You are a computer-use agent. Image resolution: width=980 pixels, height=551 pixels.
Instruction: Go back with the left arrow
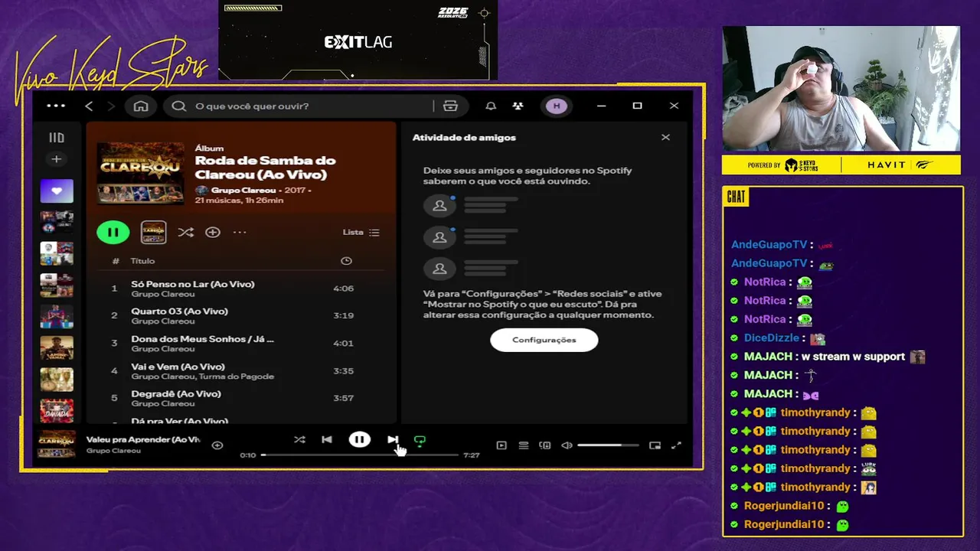point(89,106)
